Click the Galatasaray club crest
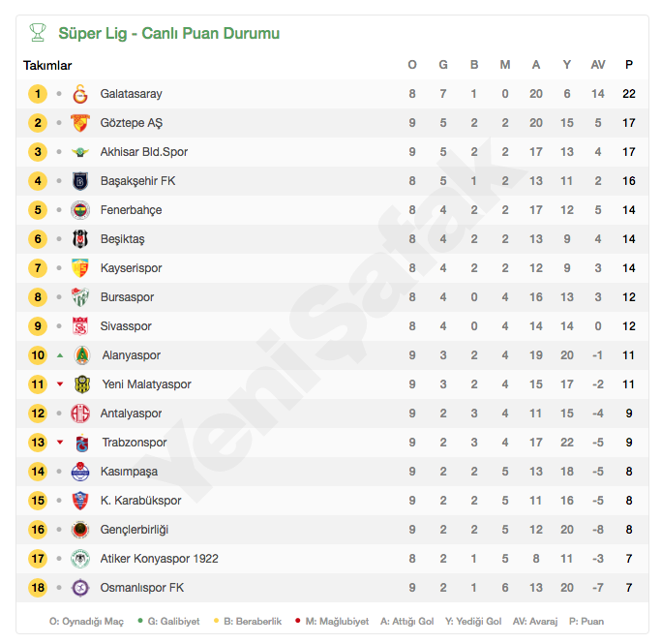 coord(80,94)
